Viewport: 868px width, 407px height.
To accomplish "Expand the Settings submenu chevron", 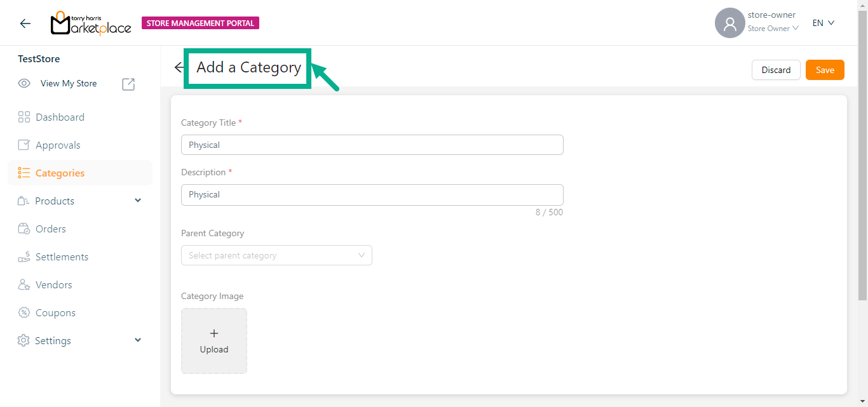I will 138,340.
